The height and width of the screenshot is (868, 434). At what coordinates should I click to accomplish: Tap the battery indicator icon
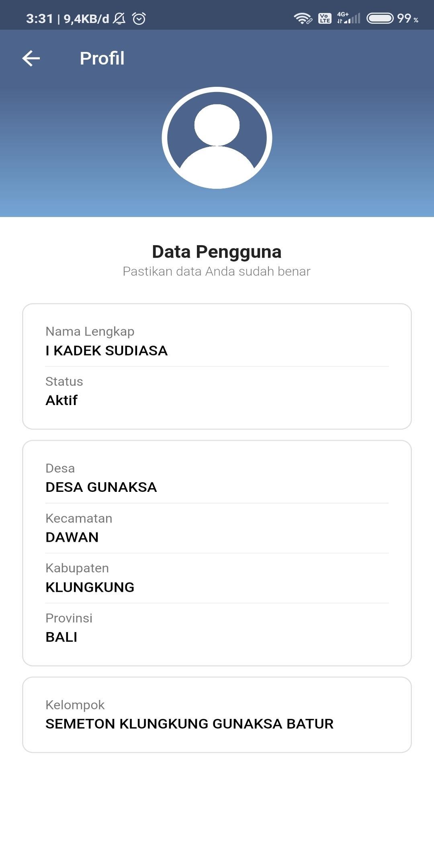click(x=380, y=18)
